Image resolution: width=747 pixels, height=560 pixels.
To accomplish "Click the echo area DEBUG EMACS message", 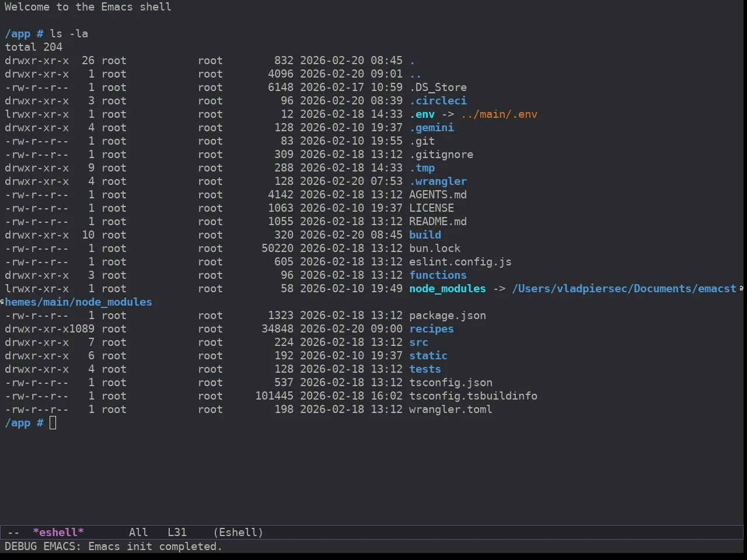I will 114,547.
